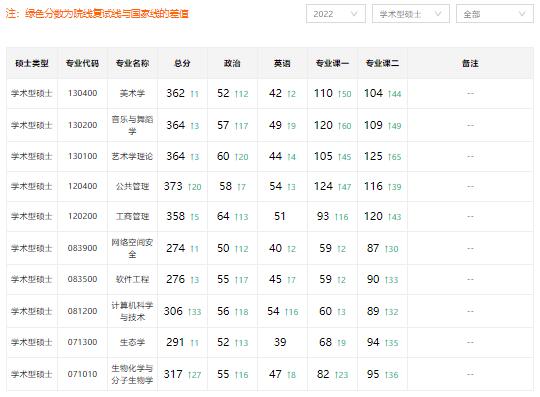540x397 pixels.
Task: Click the 备注 column header
Action: pyautogui.click(x=470, y=63)
